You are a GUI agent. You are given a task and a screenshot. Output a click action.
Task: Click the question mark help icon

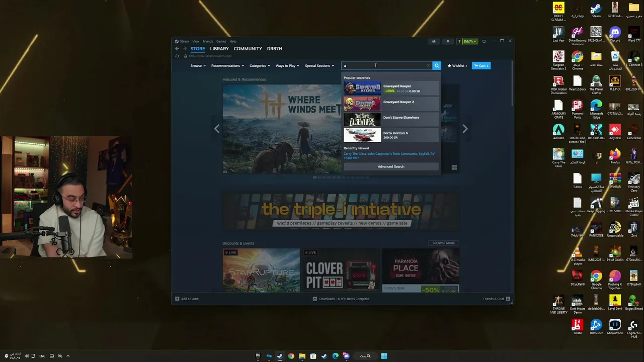[459, 41]
